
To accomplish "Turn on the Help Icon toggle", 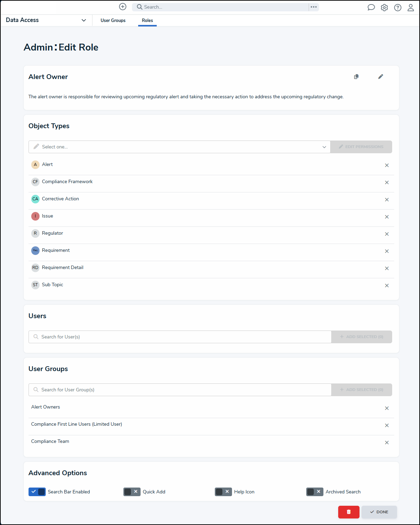I will click(223, 492).
